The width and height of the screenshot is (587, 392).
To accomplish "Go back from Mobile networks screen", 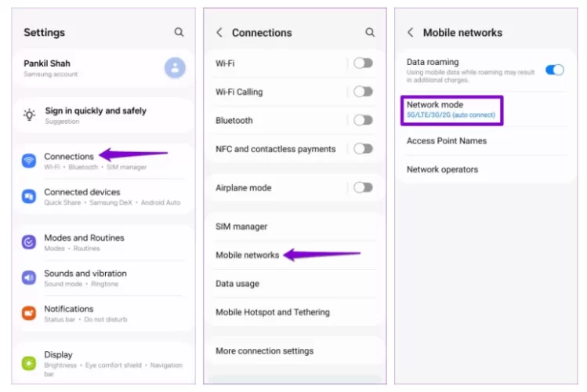I will pos(411,32).
